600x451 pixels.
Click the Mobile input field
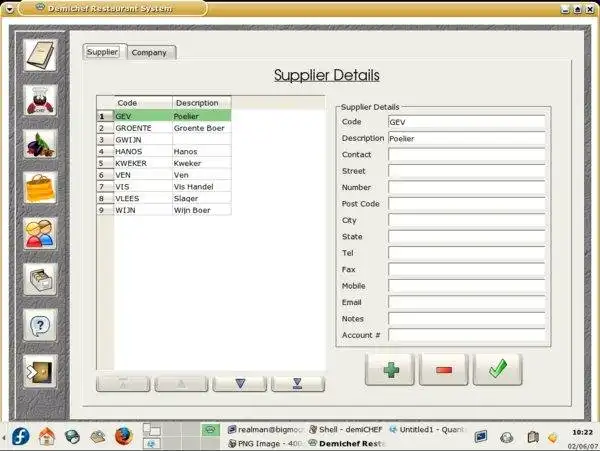point(467,286)
